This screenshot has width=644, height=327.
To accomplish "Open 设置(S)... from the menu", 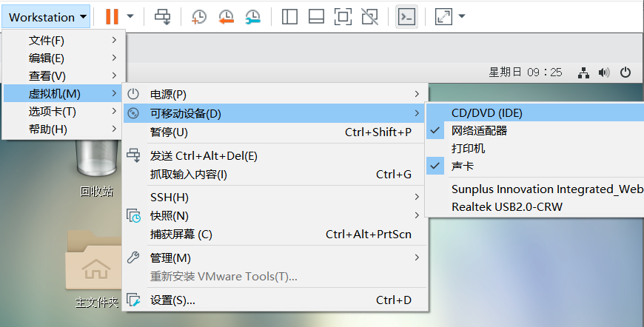I will pos(275,300).
